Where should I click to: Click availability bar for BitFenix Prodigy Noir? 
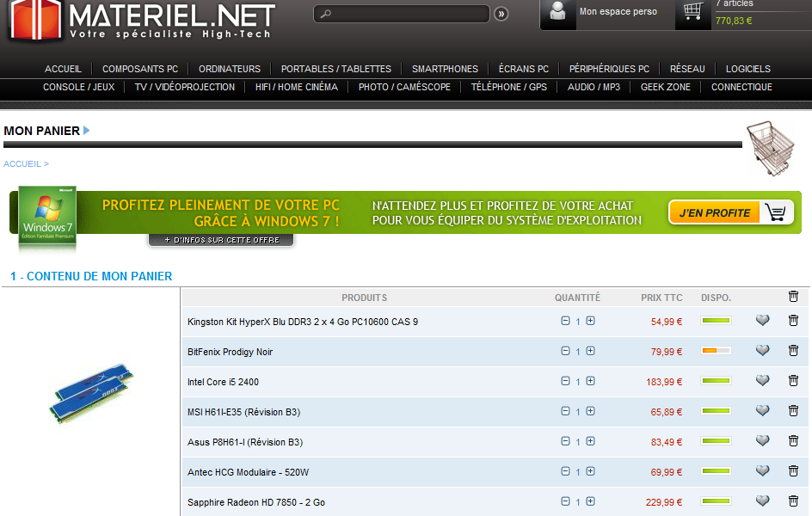pyautogui.click(x=716, y=351)
